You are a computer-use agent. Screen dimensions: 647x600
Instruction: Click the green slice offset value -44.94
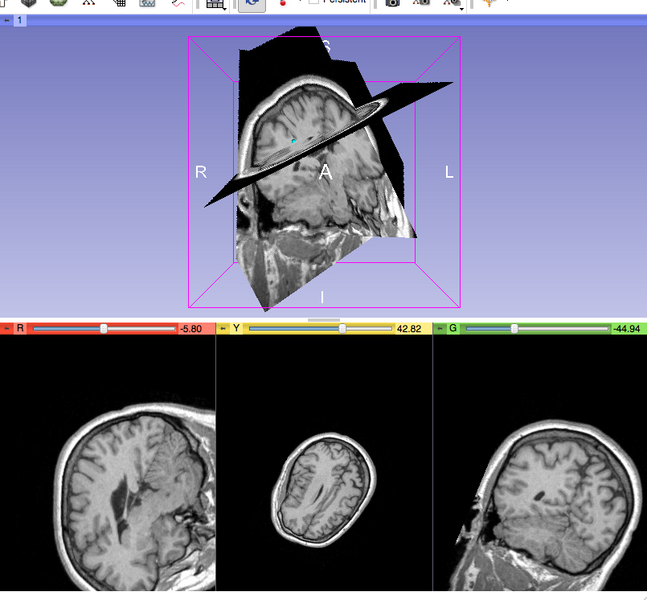pyautogui.click(x=626, y=328)
